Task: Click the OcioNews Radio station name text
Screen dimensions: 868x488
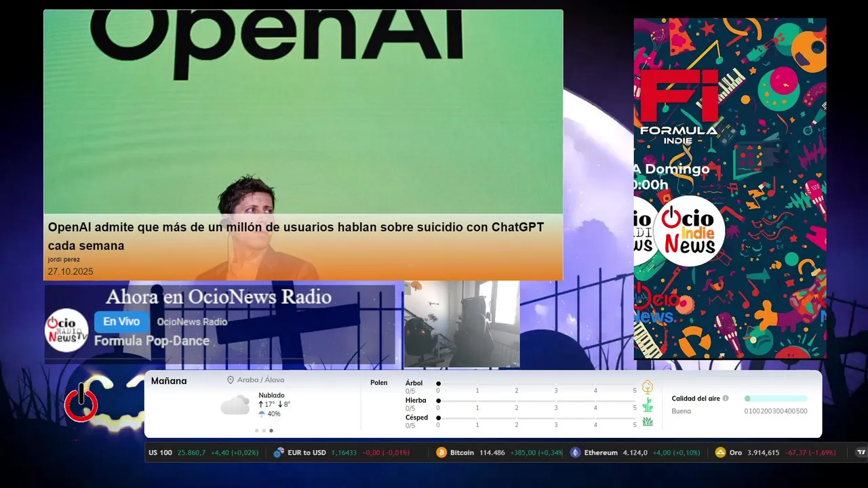Action: point(192,322)
